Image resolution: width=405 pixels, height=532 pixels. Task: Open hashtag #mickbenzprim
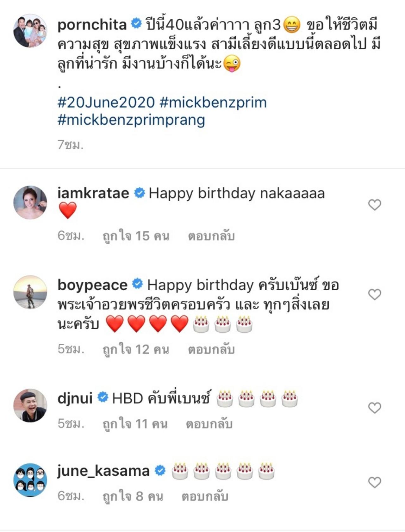(213, 103)
